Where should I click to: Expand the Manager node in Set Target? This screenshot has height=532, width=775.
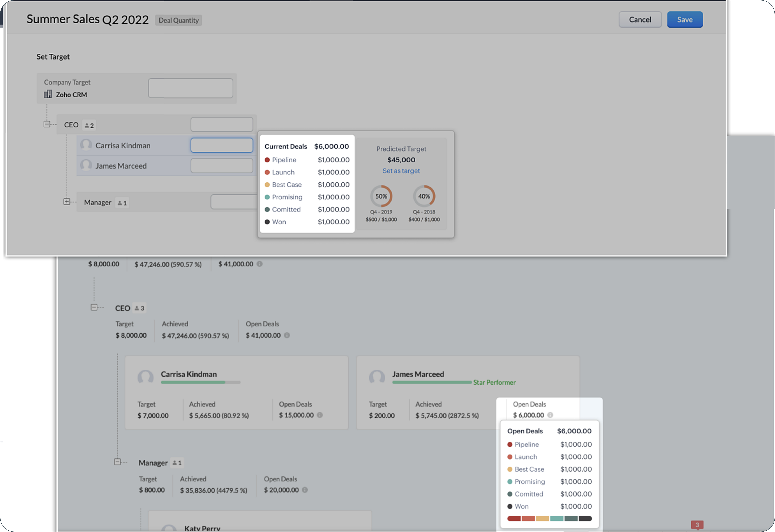(67, 202)
